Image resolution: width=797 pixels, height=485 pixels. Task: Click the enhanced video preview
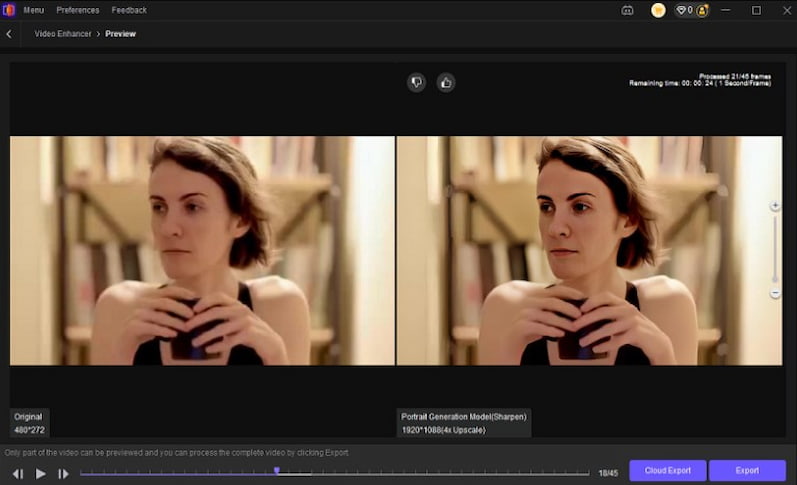click(x=589, y=251)
